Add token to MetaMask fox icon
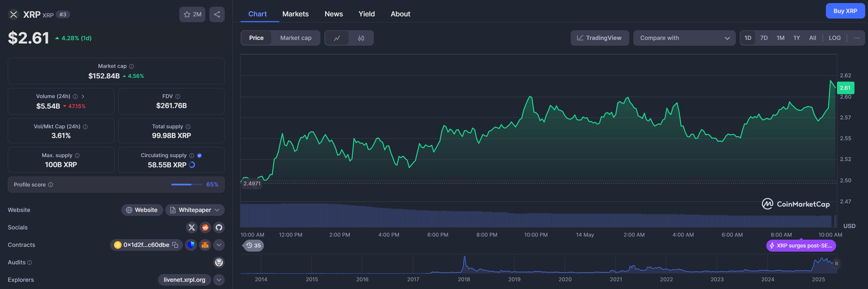The width and height of the screenshot is (868, 289). click(x=205, y=245)
